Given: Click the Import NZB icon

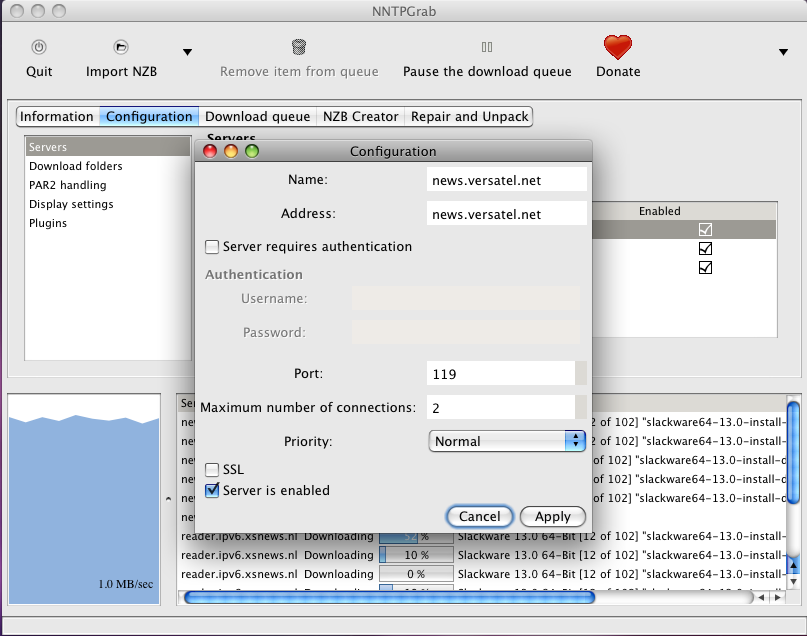Looking at the screenshot, I should coord(121,47).
